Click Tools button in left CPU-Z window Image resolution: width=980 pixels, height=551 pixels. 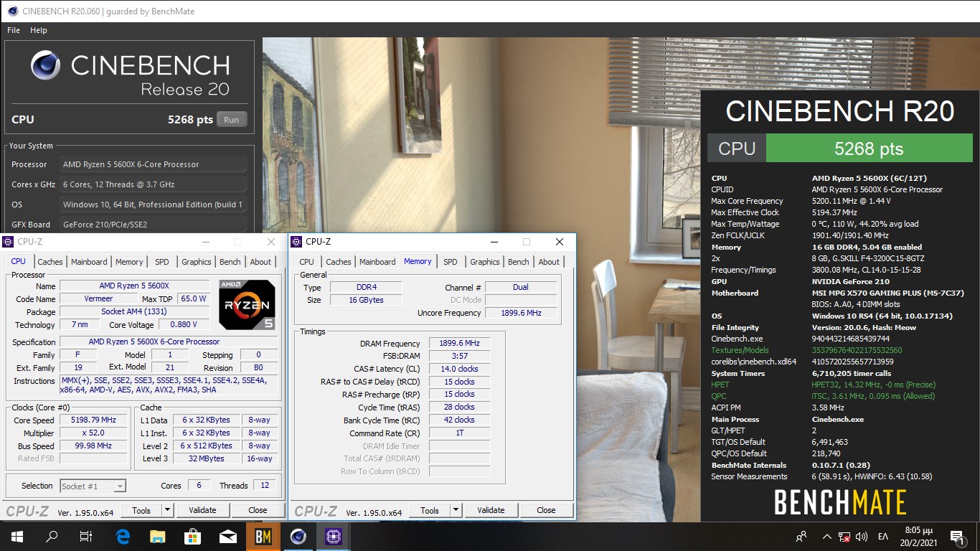pyautogui.click(x=141, y=510)
